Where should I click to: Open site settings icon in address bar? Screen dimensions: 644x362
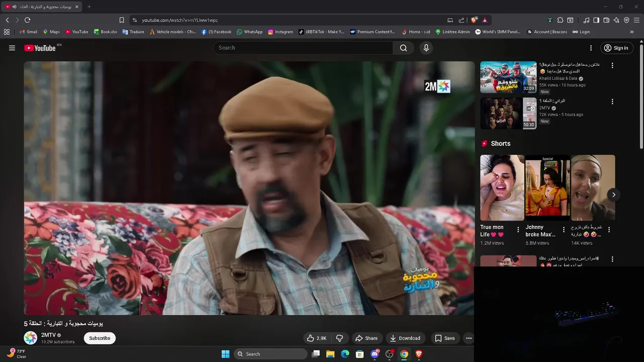(x=134, y=20)
